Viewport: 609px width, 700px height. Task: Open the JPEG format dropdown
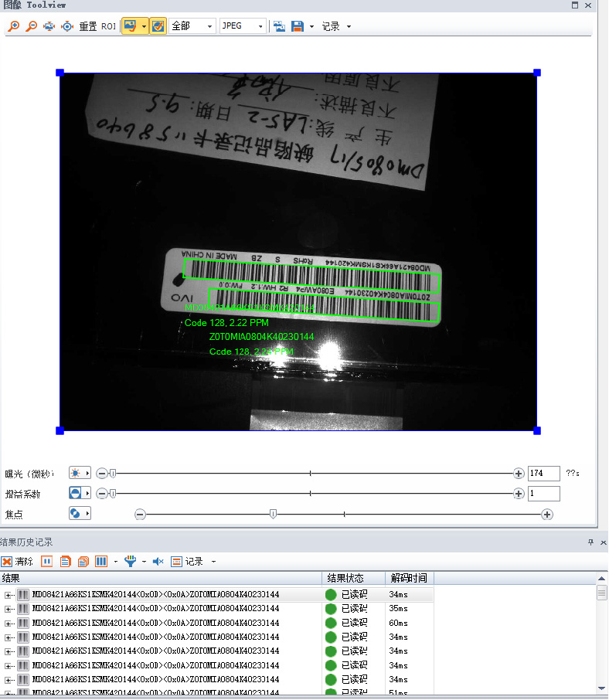(243, 26)
